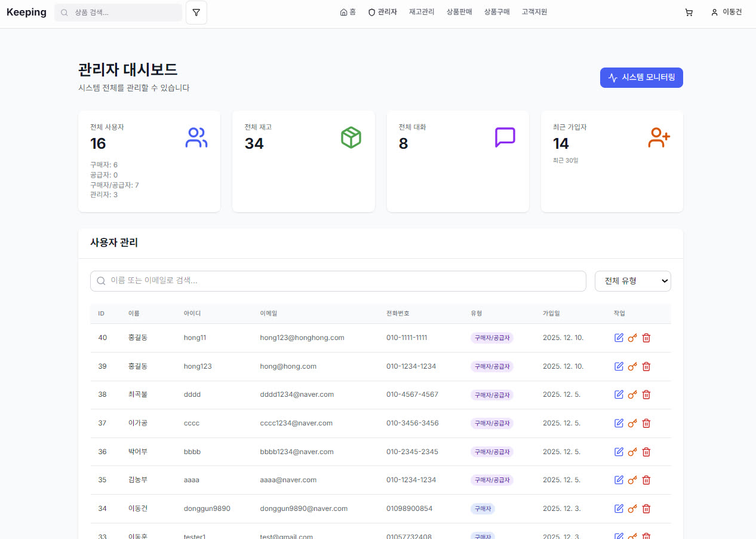Viewport: 756px width, 539px height.
Task: Click key icon for user cccc
Action: (632, 423)
